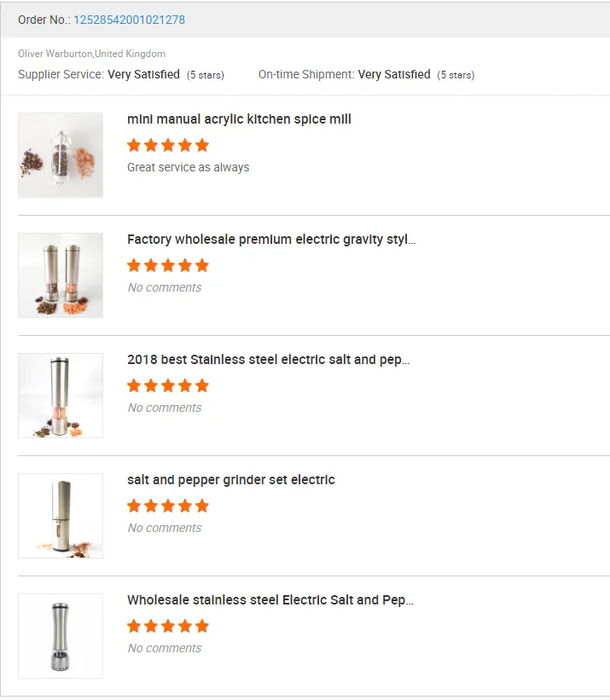
Task: Open 'Factory wholesale premium electric gravity' title
Action: coord(271,240)
